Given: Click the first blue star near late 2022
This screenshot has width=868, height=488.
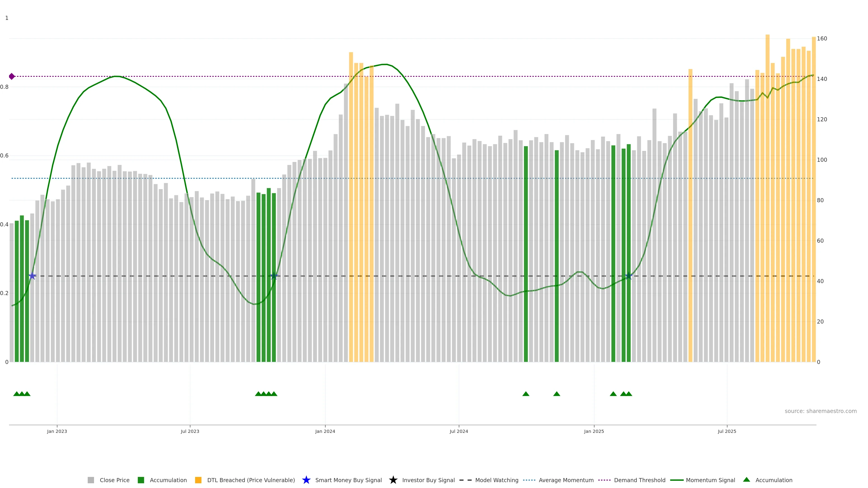Looking at the screenshot, I should pos(32,276).
